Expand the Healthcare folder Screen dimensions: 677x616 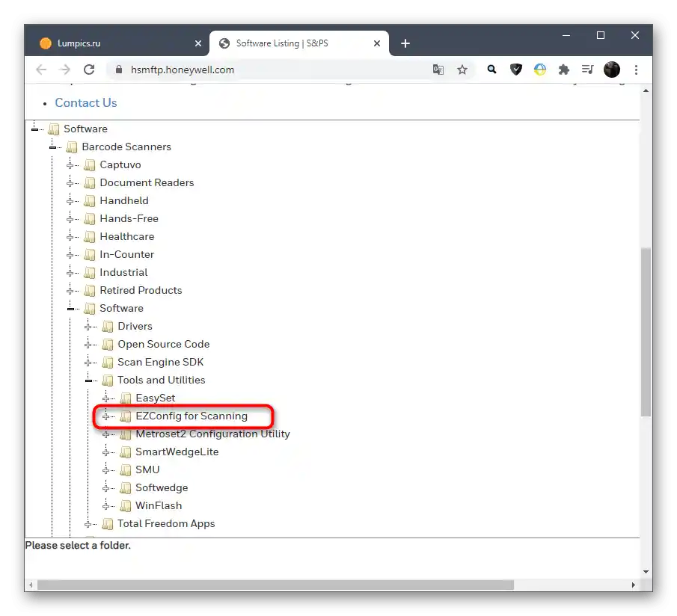tap(70, 237)
